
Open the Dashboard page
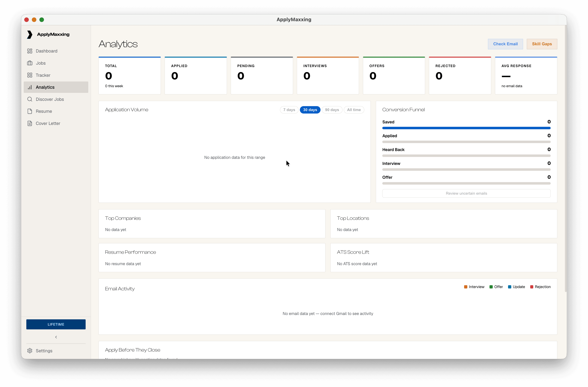point(56,51)
